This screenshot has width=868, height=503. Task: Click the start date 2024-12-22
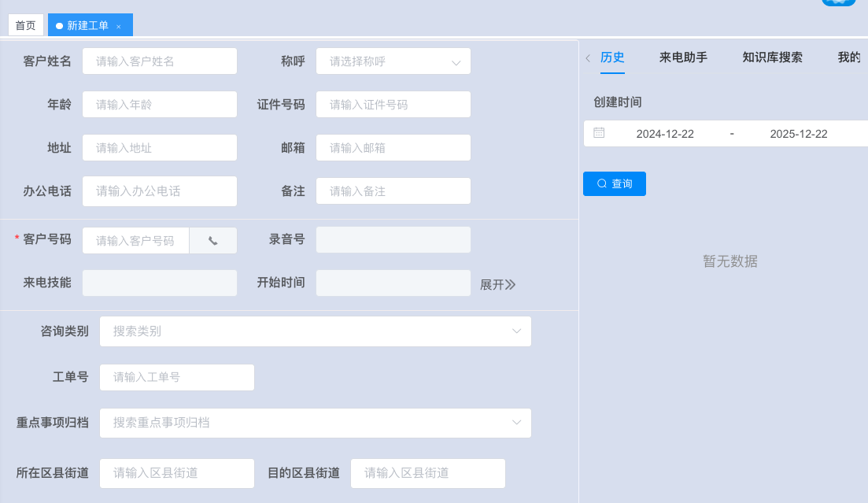[x=665, y=134]
